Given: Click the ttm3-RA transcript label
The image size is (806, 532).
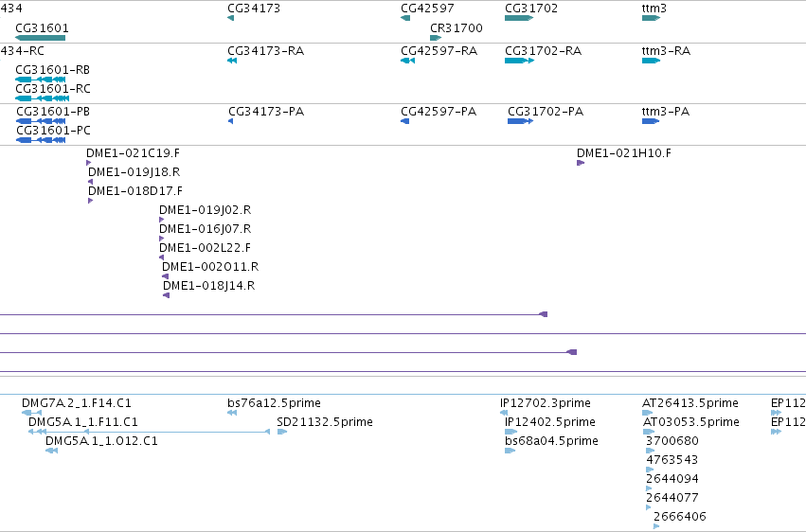Looking at the screenshot, I should pyautogui.click(x=666, y=51).
